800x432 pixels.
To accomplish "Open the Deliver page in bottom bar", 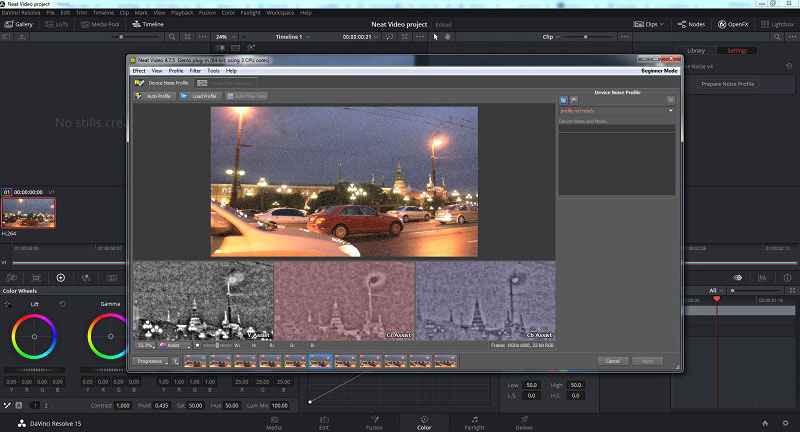I will 524,423.
